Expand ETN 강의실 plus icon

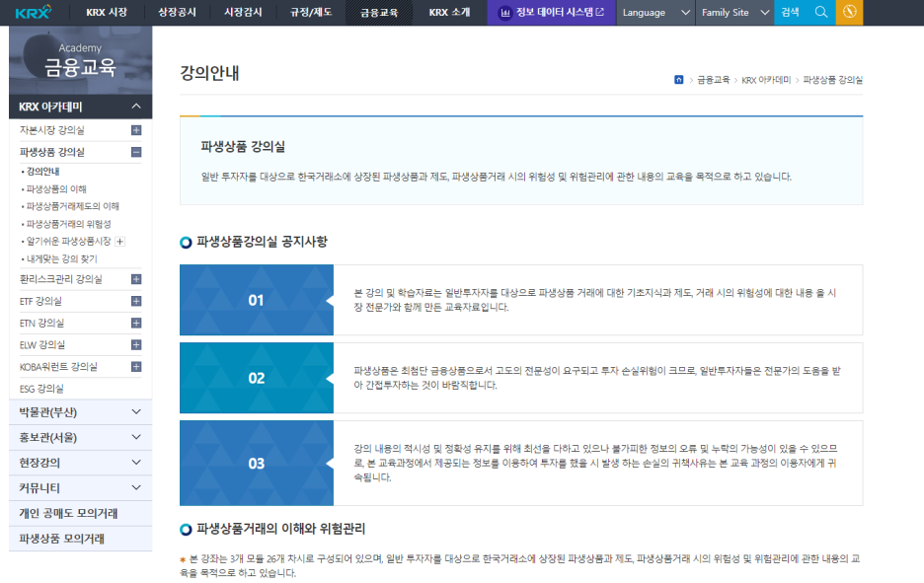pos(136,323)
